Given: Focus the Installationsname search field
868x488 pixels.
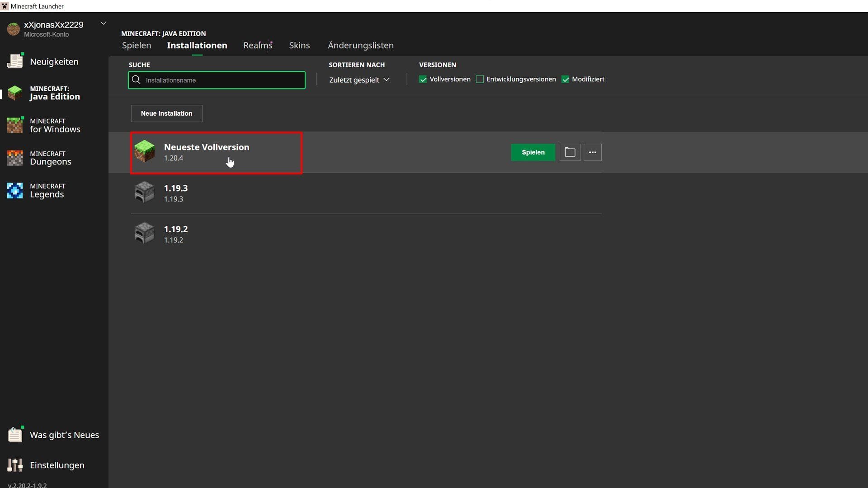Looking at the screenshot, I should point(217,80).
